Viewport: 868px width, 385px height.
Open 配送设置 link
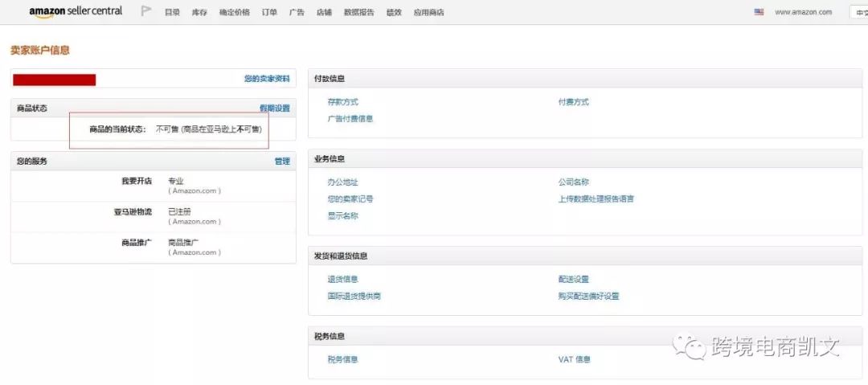574,279
